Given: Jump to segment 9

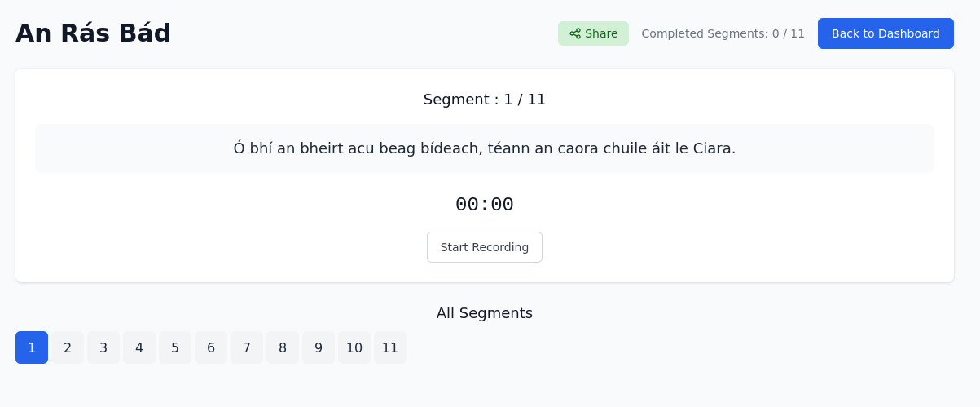Looking at the screenshot, I should pyautogui.click(x=319, y=347).
